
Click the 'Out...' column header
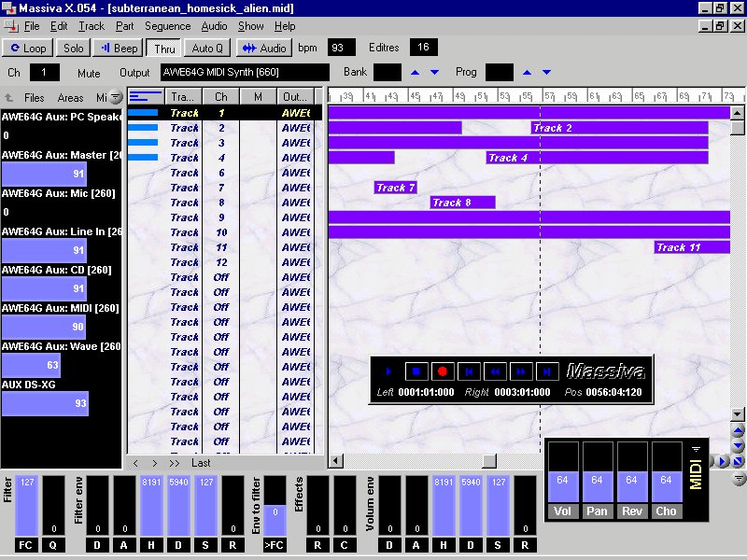pos(295,97)
